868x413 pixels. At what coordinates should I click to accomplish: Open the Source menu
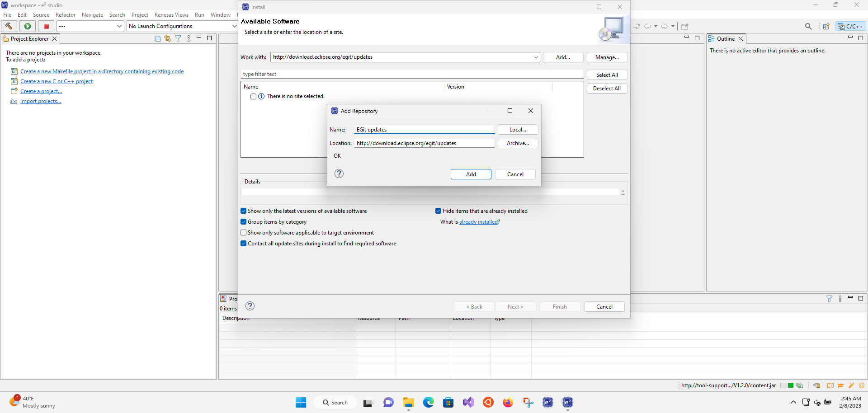[x=41, y=15]
